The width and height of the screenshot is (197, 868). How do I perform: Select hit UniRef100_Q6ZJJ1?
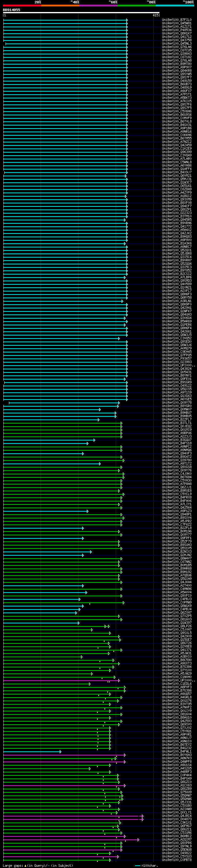176,487
